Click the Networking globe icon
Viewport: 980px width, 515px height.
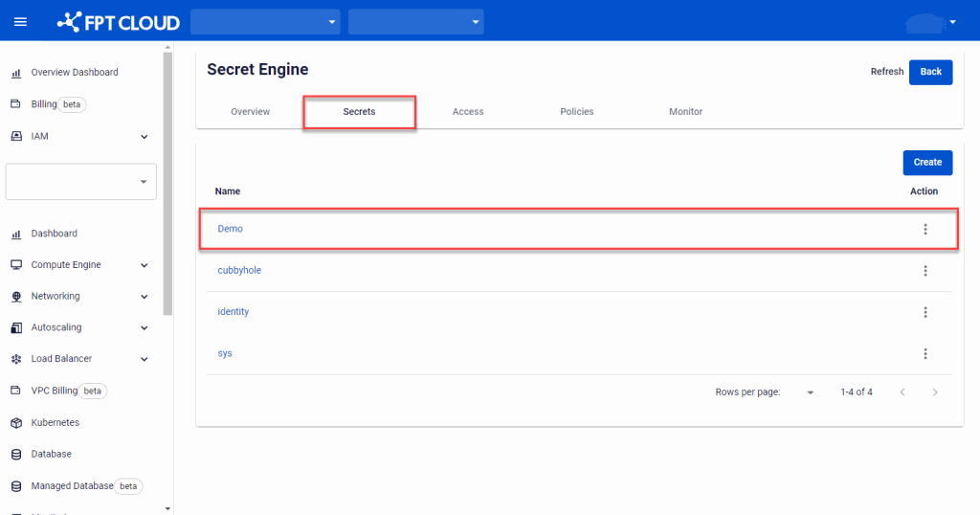pyautogui.click(x=16, y=296)
